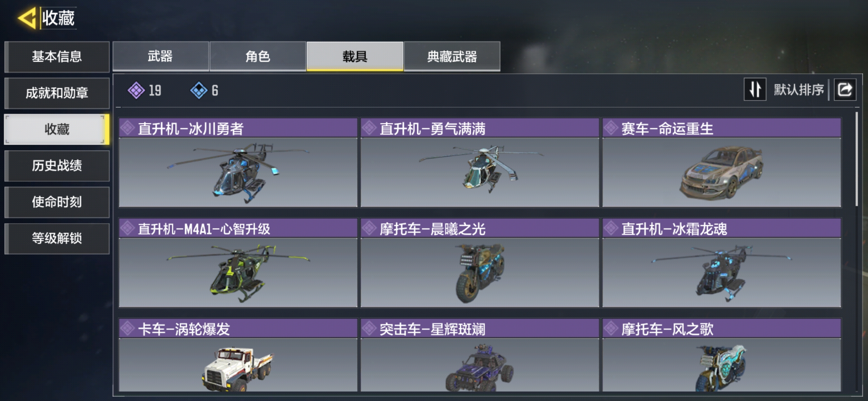Click the diamond icon beside 直升机-冰川勇者

[127, 128]
